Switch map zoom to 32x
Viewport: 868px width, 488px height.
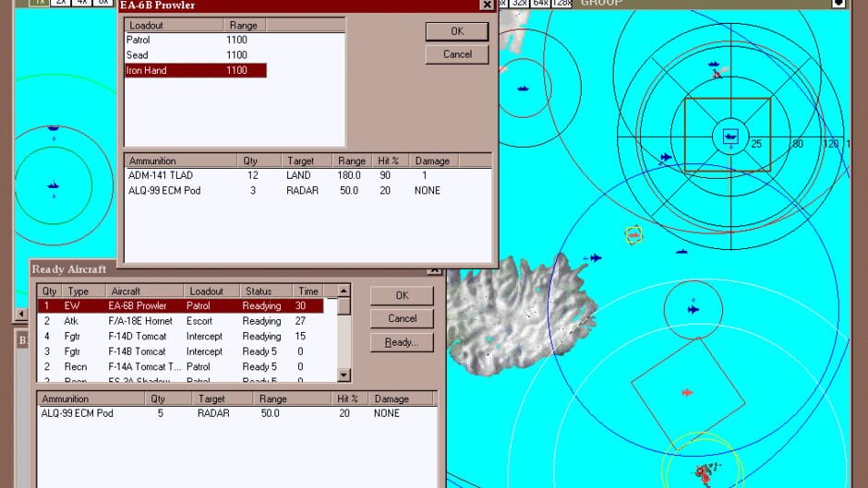(520, 3)
